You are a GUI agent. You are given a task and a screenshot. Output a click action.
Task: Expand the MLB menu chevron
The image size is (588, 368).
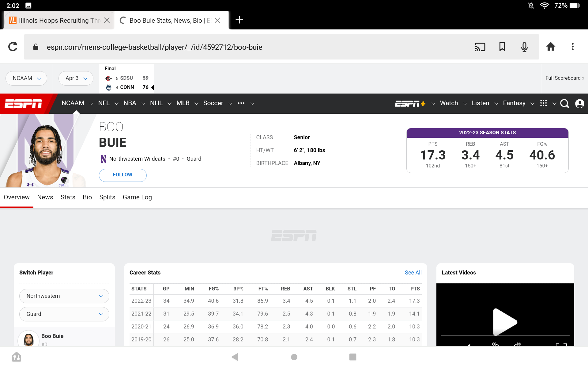point(196,104)
